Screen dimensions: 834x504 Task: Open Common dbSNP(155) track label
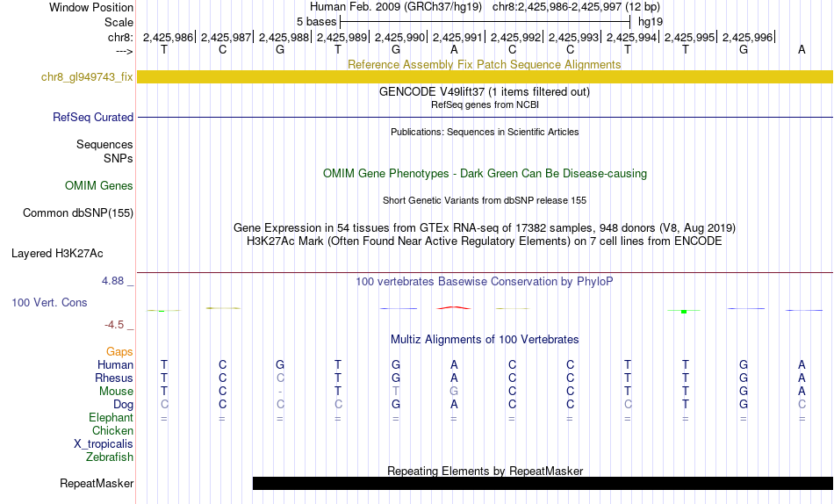coord(78,212)
